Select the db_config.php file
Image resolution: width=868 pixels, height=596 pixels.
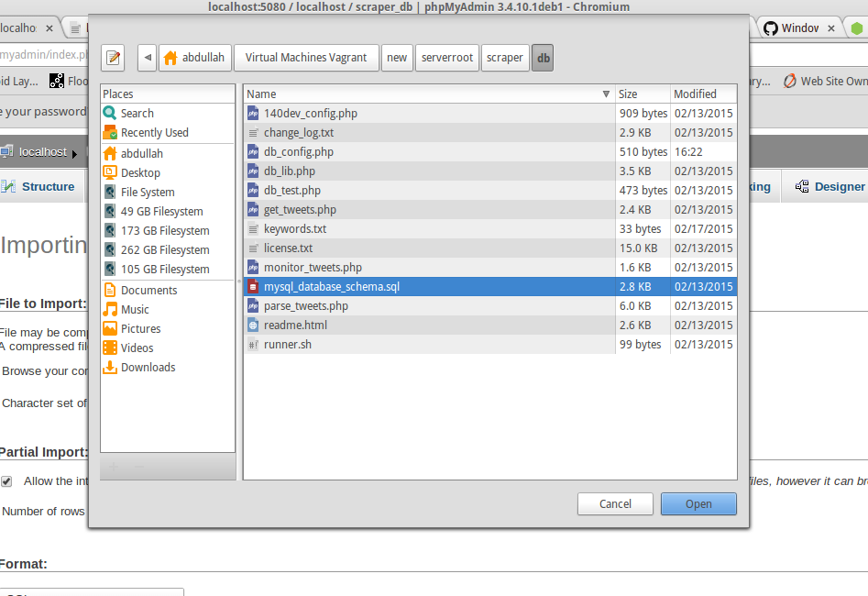[x=490, y=152]
